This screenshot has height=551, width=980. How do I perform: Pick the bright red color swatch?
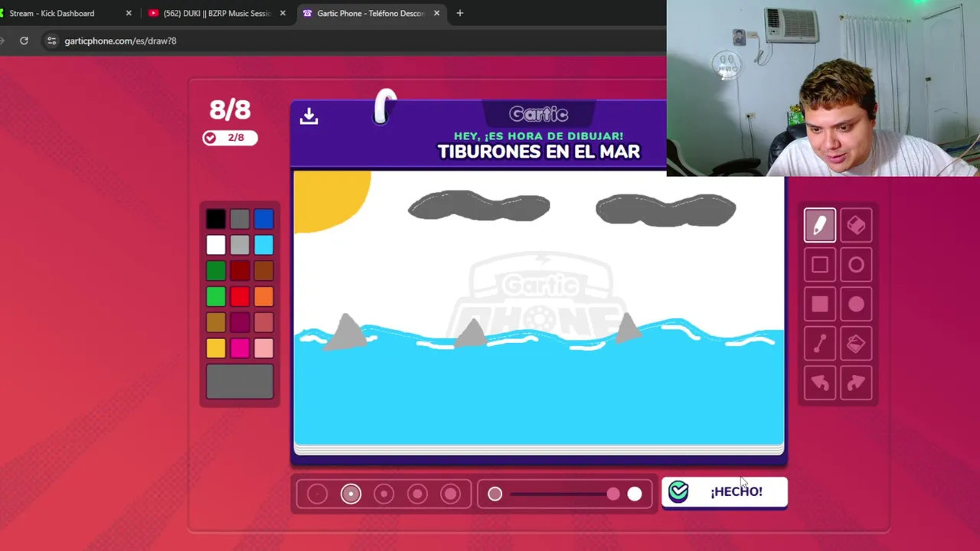click(240, 297)
